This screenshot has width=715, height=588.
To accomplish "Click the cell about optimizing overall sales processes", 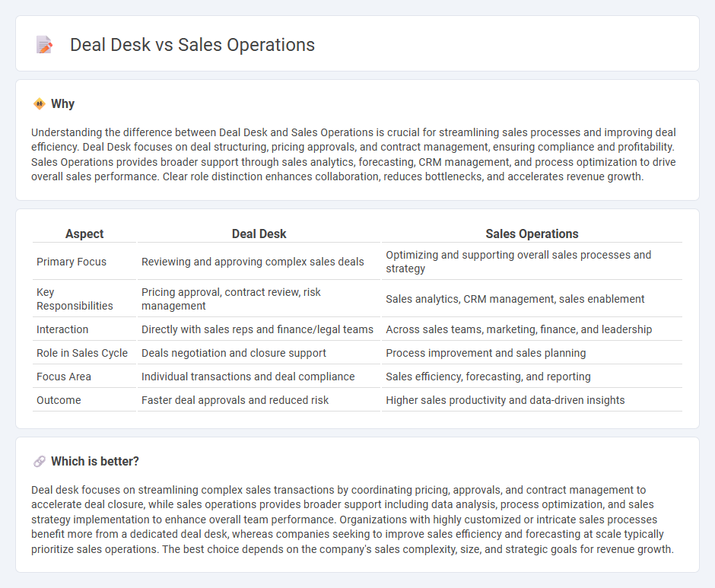I will click(532, 262).
